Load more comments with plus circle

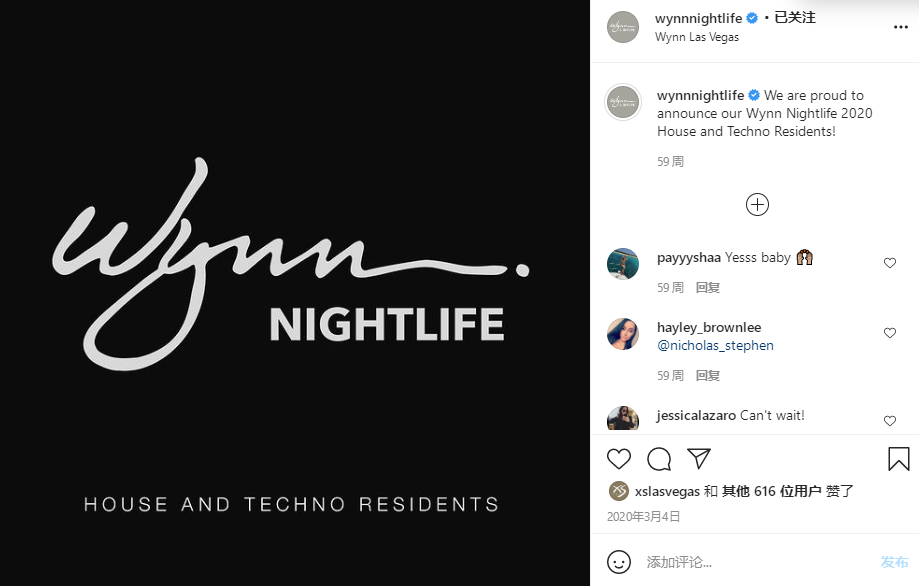[x=757, y=205]
